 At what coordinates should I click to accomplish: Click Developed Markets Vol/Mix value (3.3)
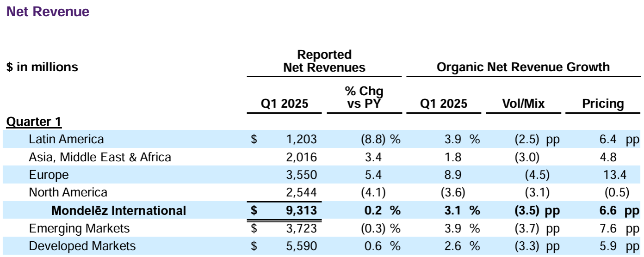(527, 246)
